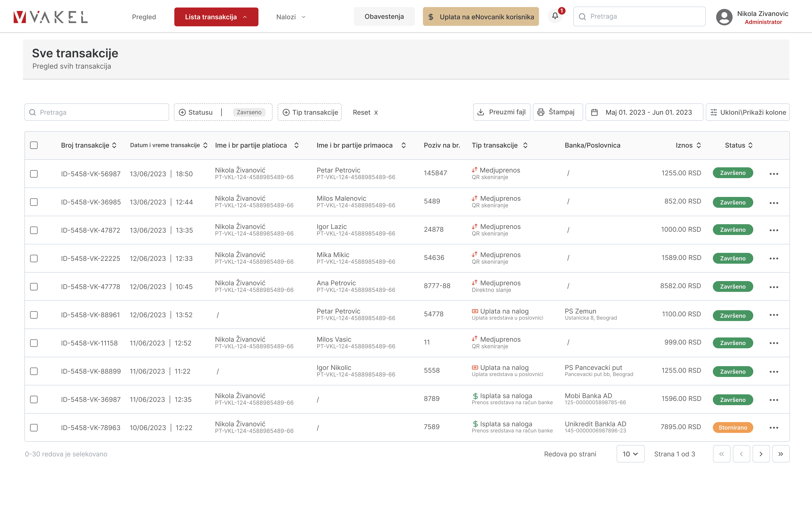The height and width of the screenshot is (525, 812).
Task: Click Stornirano status badge
Action: click(733, 428)
